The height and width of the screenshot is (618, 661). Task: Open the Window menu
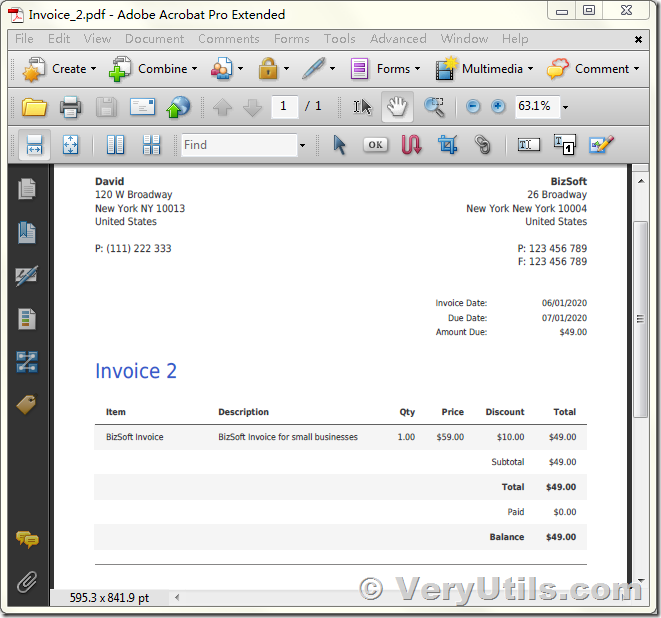(x=465, y=39)
